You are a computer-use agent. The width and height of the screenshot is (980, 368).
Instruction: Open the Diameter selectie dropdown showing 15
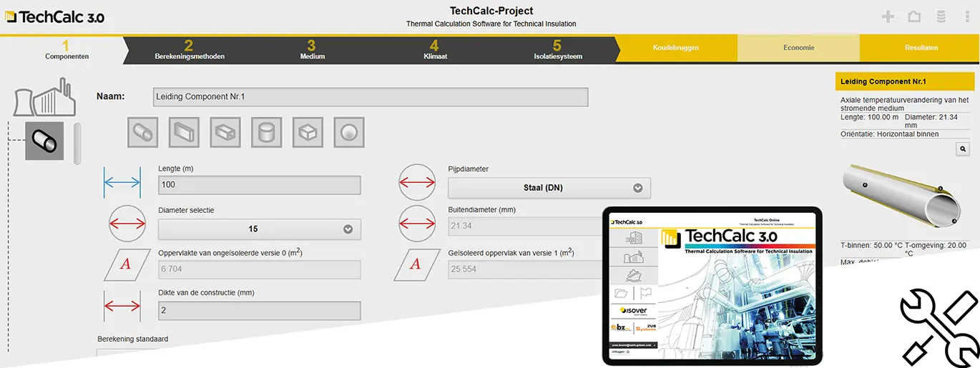pyautogui.click(x=260, y=229)
